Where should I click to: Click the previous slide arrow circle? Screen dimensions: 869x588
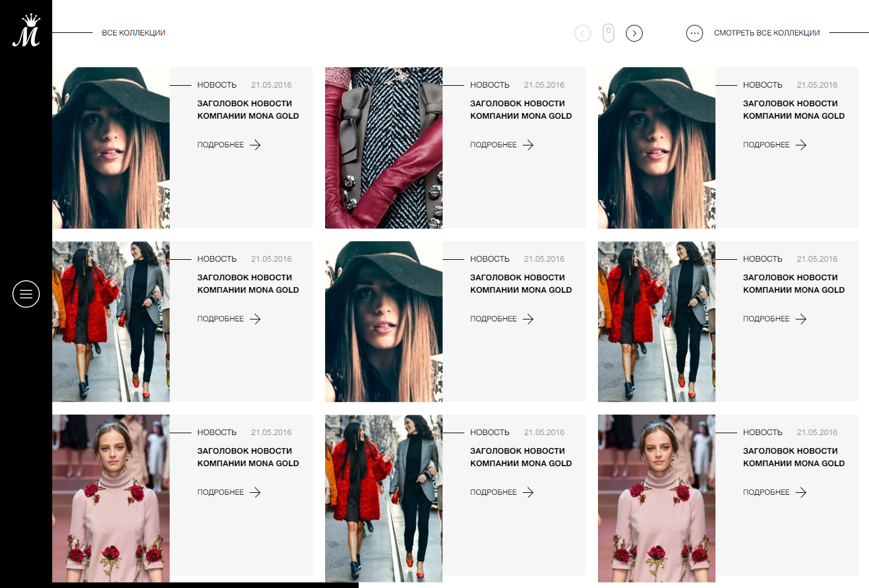pyautogui.click(x=582, y=33)
